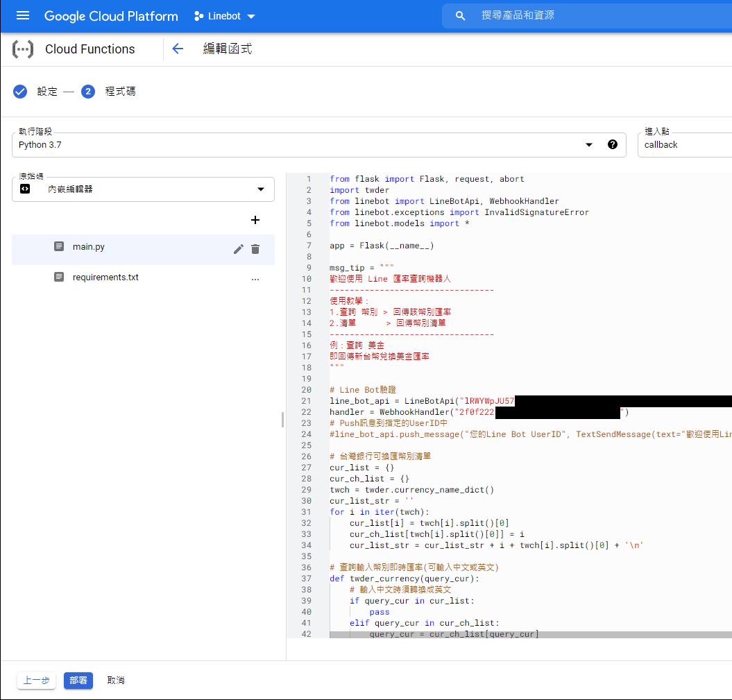732x700 pixels.
Task: Click the requirements.txt file icon
Action: click(59, 278)
